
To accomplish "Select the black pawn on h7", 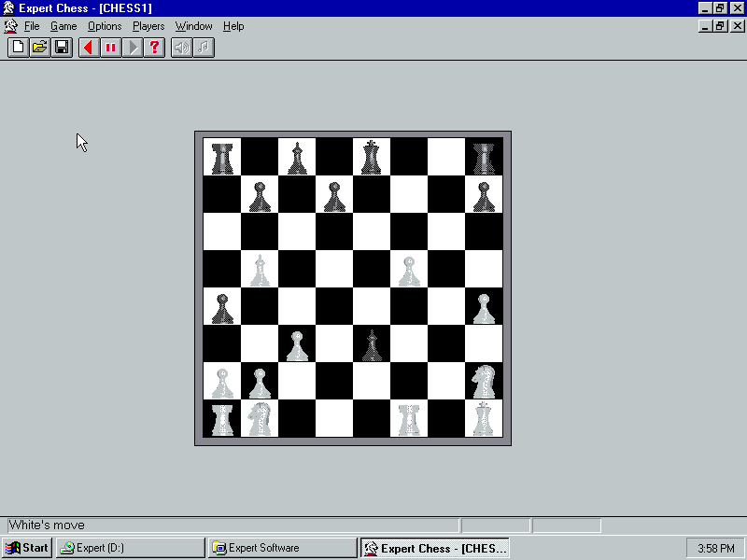I will pyautogui.click(x=484, y=195).
